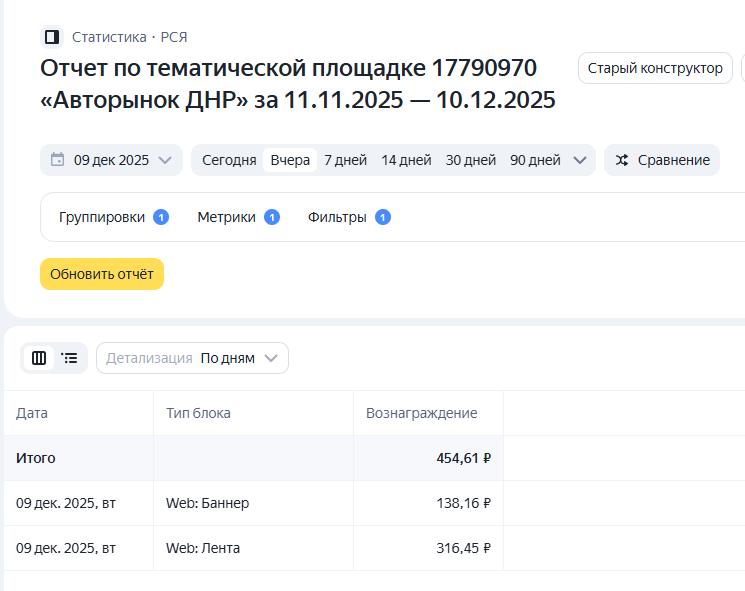Image resolution: width=745 pixels, height=591 pixels.
Task: Click the Обновить отчёт button
Action: click(x=102, y=274)
